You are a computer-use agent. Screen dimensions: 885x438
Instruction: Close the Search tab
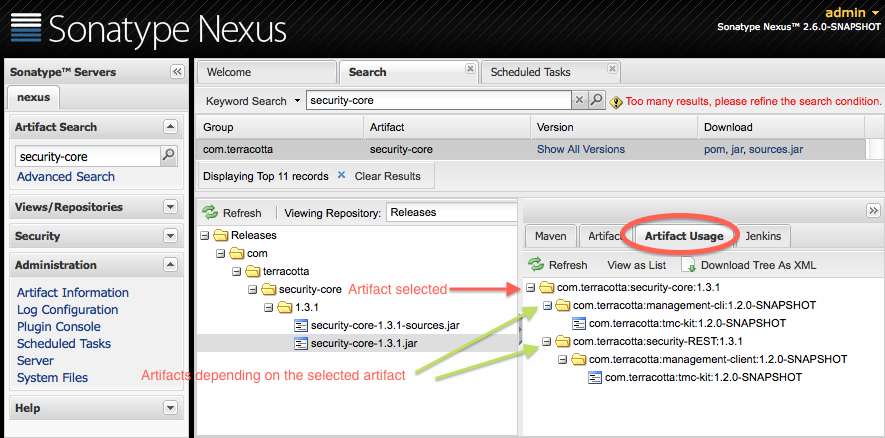click(x=470, y=68)
